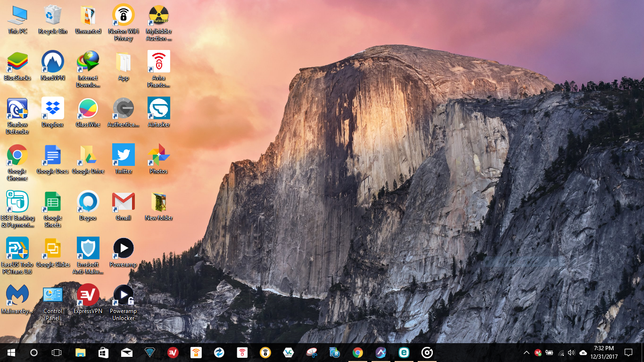Open the Mail app on the taskbar
Viewport: 644px width, 362px height.
click(127, 353)
